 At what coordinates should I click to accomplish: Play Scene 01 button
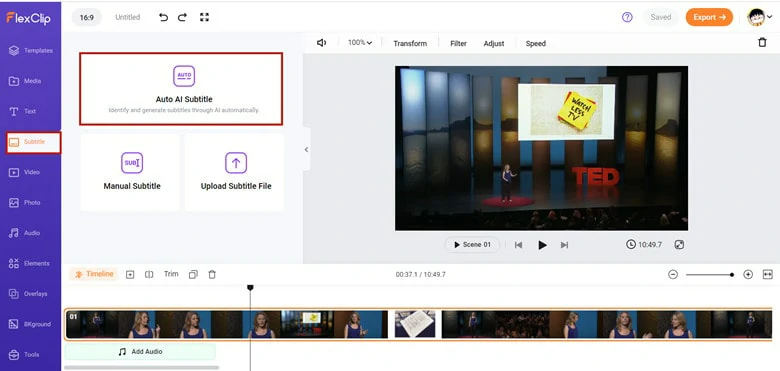pyautogui.click(x=472, y=245)
